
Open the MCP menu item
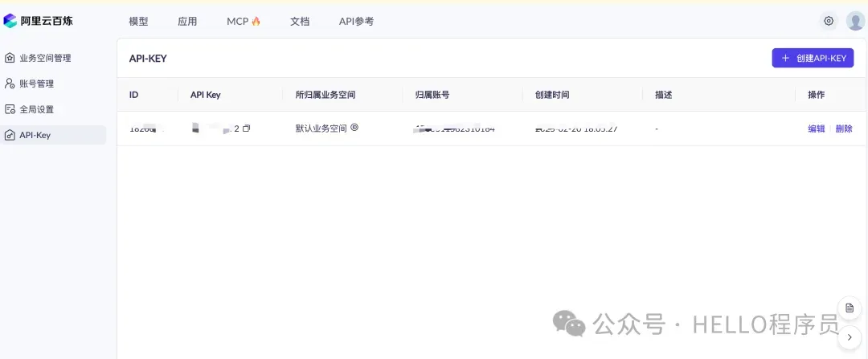click(x=243, y=22)
